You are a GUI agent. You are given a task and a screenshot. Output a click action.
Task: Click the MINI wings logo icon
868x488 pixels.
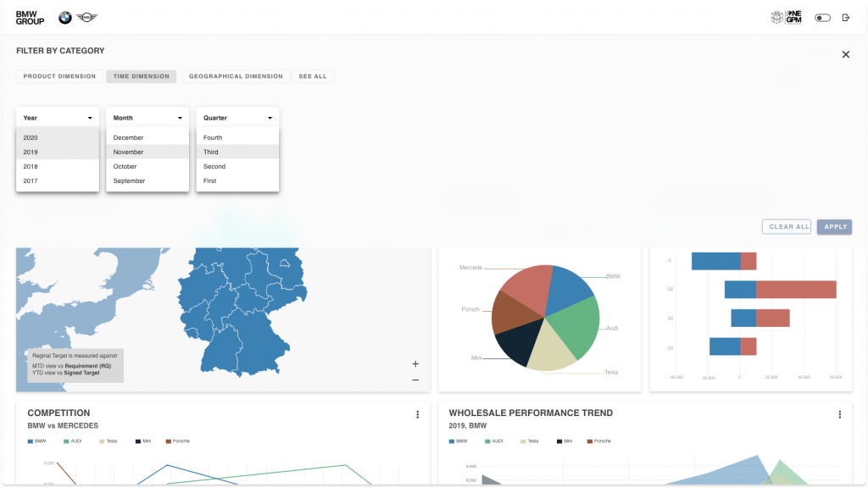[x=87, y=18]
